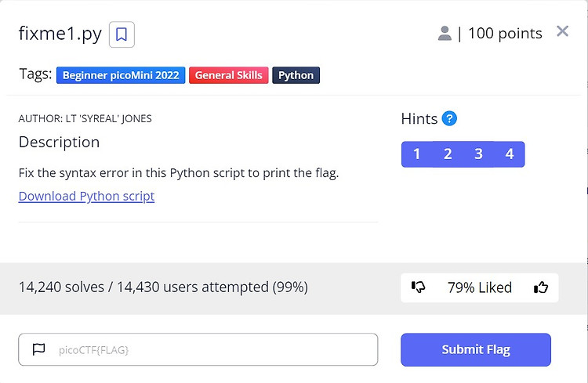This screenshot has height=383, width=588.
Task: Open hint number 2
Action: click(x=448, y=154)
